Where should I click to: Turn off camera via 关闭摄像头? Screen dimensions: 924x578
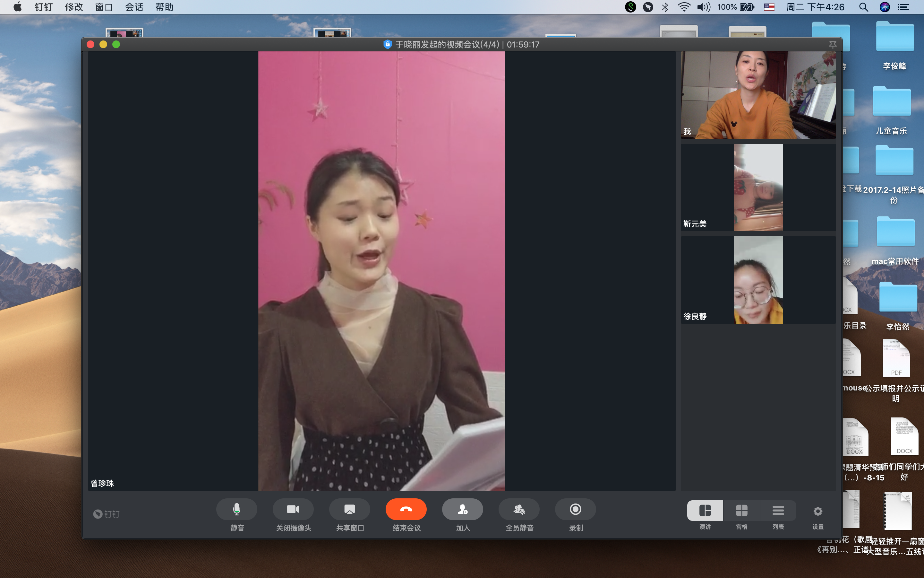(x=293, y=509)
